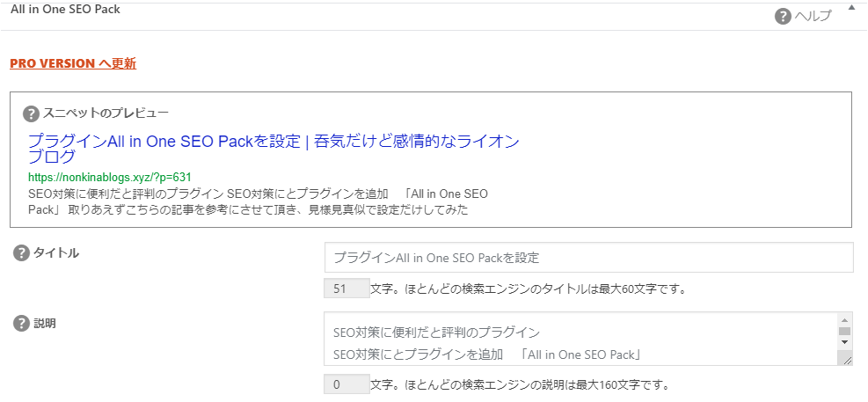The width and height of the screenshot is (868, 402).
Task: Click the question mark icon beside ヘルプ
Action: tap(783, 17)
